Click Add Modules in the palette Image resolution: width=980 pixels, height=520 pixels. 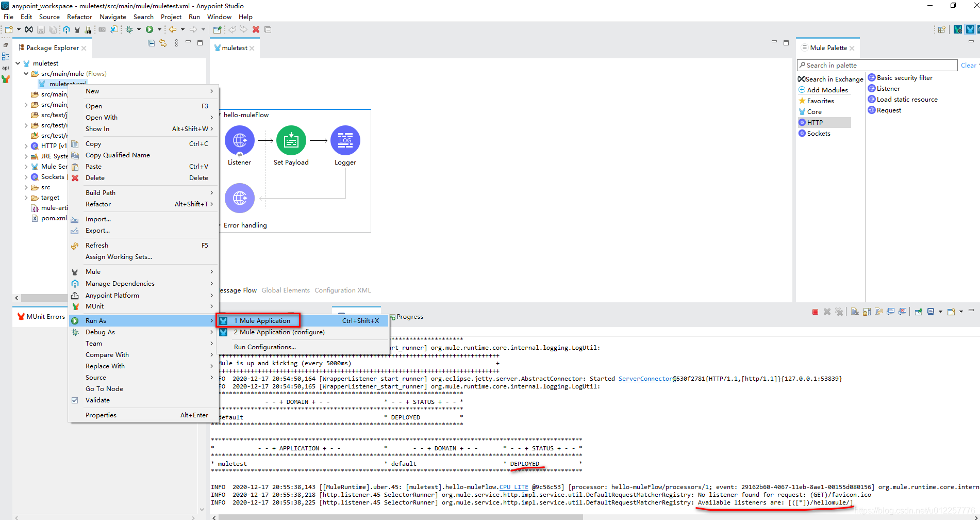[x=823, y=90]
